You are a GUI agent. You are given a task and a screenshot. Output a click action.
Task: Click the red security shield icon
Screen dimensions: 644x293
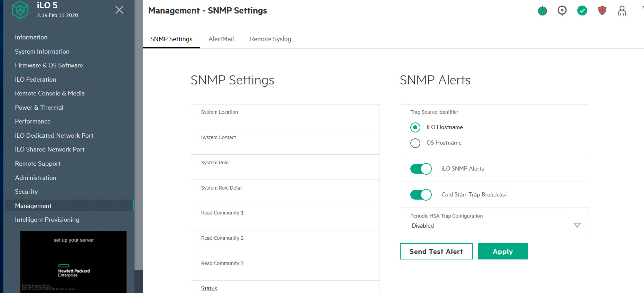point(602,11)
